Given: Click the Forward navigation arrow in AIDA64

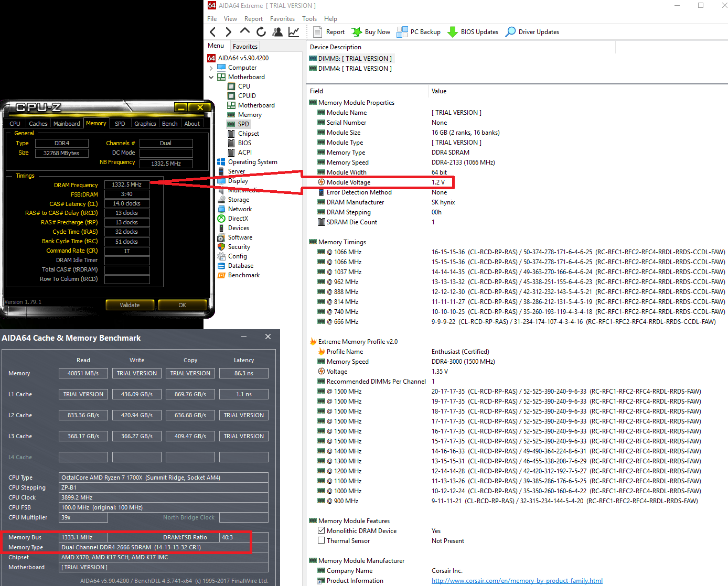Looking at the screenshot, I should 228,32.
